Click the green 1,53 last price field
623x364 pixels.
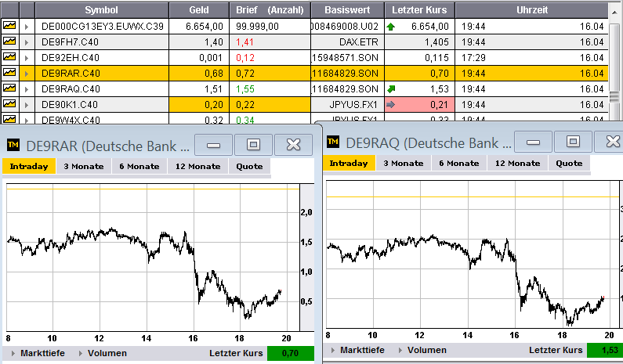605,350
